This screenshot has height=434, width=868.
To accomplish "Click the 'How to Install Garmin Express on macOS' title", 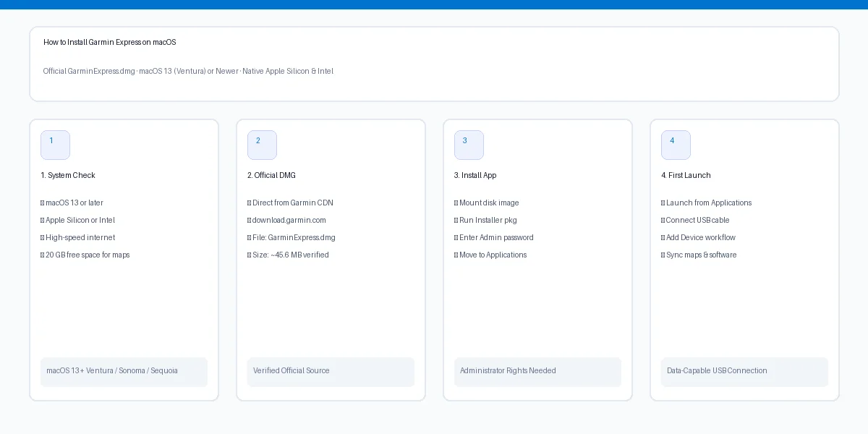I will pos(109,42).
